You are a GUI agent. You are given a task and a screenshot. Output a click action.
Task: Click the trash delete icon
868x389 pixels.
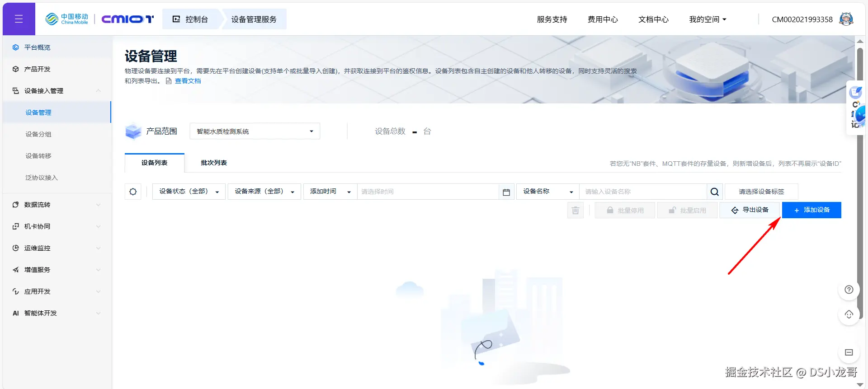click(x=576, y=210)
